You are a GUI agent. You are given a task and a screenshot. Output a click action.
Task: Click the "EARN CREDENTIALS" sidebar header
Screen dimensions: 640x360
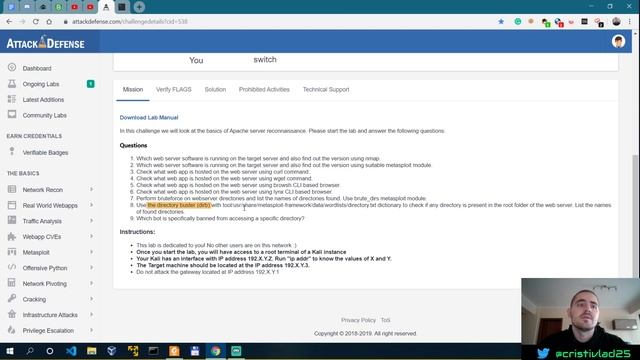34,136
